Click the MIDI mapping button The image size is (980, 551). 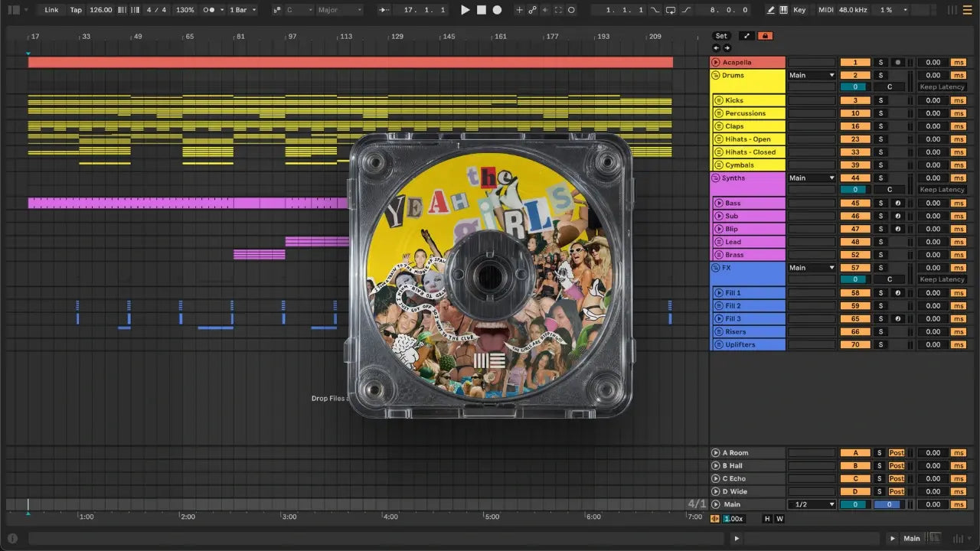(825, 10)
